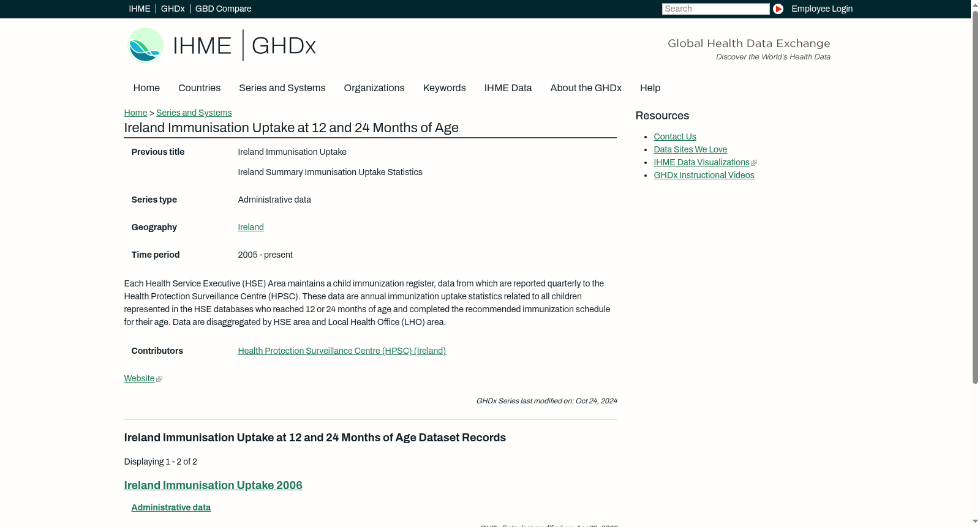The width and height of the screenshot is (980, 527).
Task: Click the 'Ireland Immunisation Uptake' previous title text
Action: click(292, 152)
